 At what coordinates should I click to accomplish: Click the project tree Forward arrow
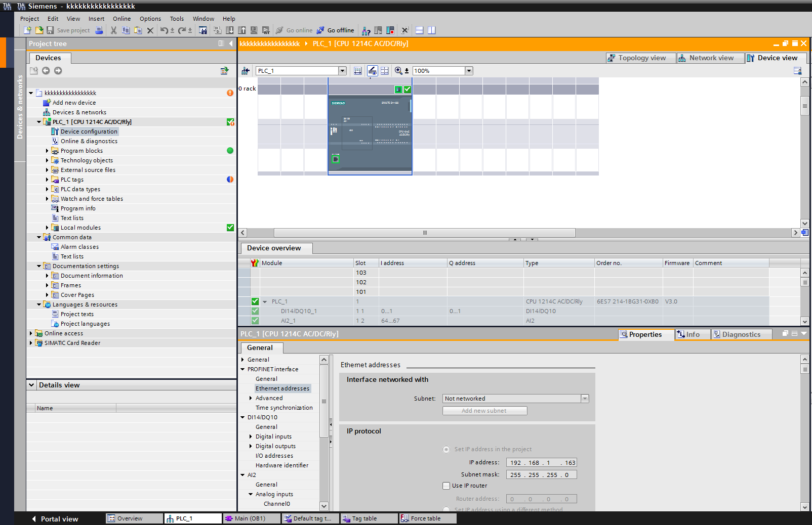click(58, 71)
